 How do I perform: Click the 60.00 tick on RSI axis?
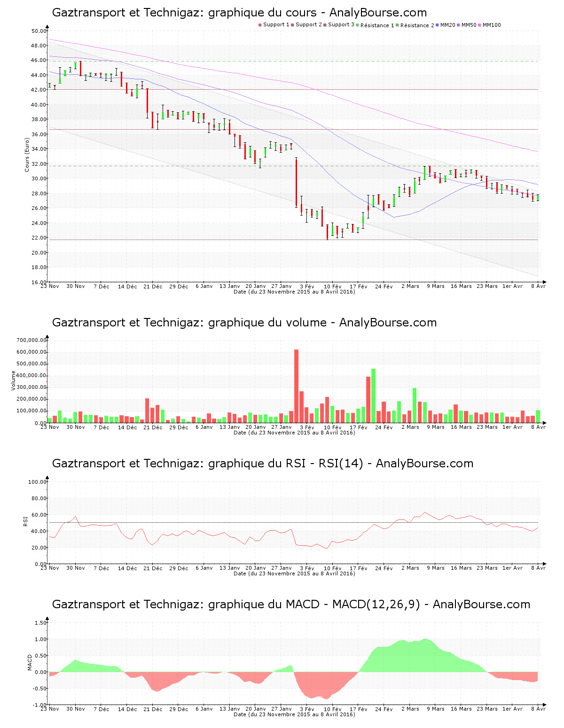click(39, 515)
